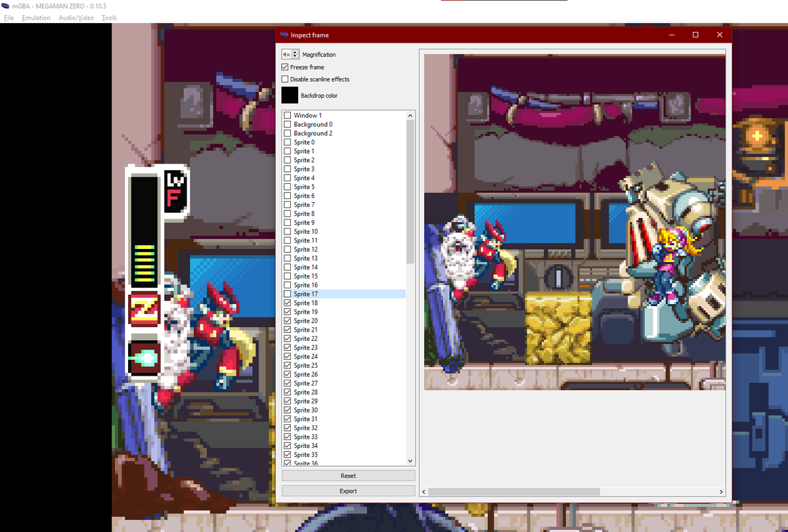Select the Sprite 4 list row
788x532 pixels.
point(344,178)
